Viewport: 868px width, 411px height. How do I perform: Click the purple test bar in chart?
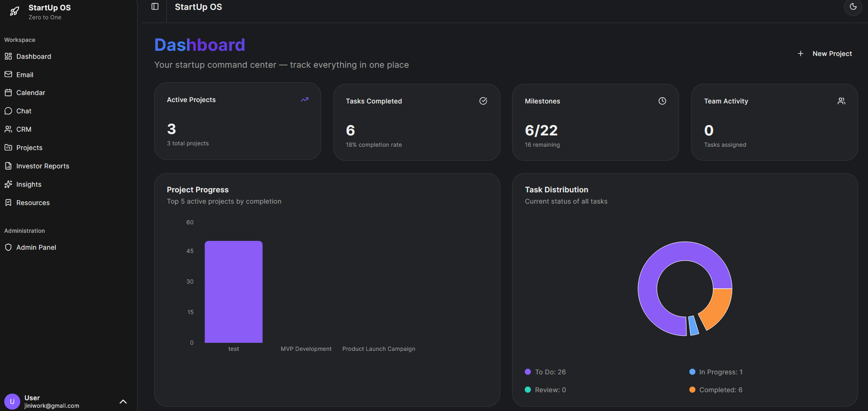234,292
